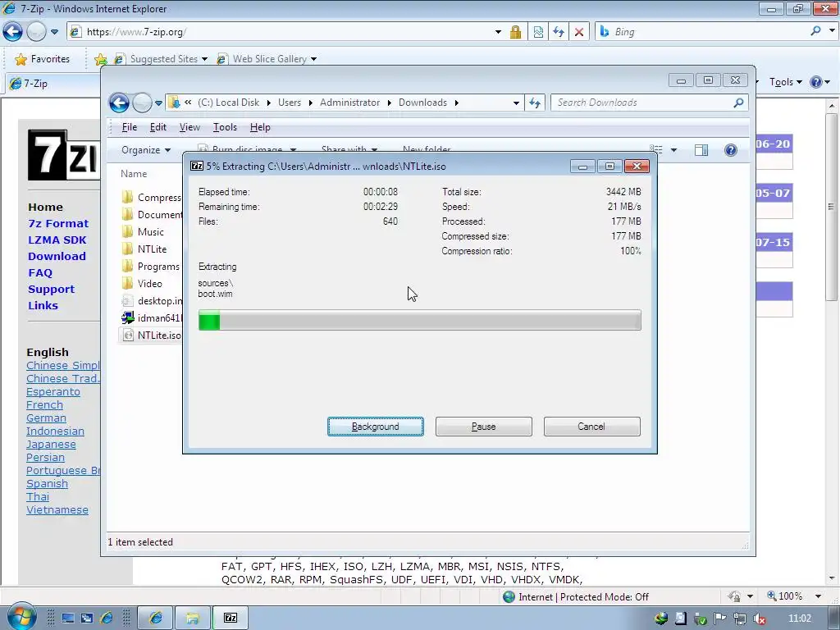Click the IE page vertical scrollbar

[x=831, y=340]
